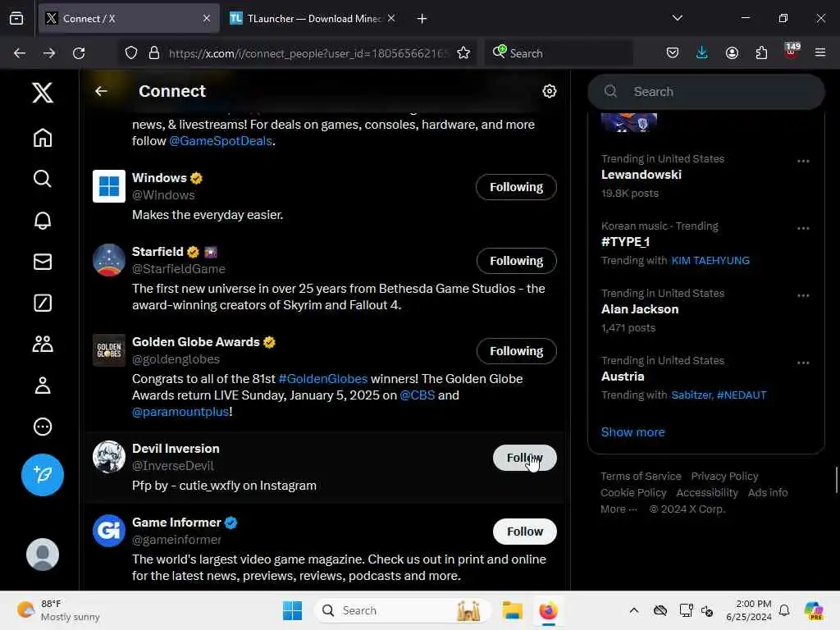
Task: Expand the list all tabs dropdown
Action: pyautogui.click(x=677, y=18)
